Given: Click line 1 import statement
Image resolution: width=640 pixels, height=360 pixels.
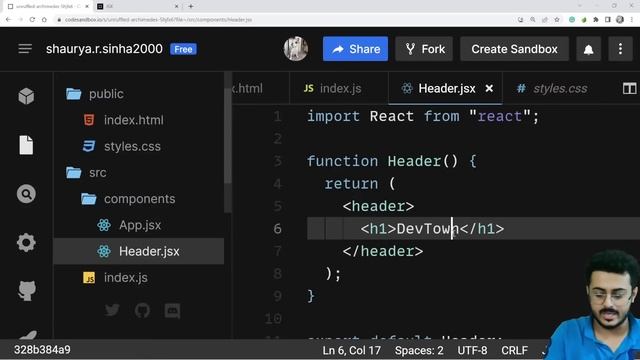Looking at the screenshot, I should click(x=423, y=116).
